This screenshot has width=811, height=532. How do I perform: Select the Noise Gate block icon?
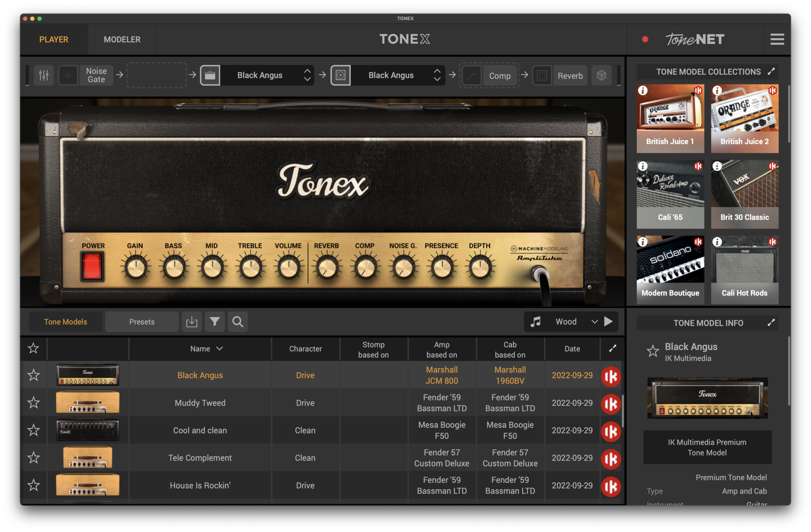pos(68,75)
